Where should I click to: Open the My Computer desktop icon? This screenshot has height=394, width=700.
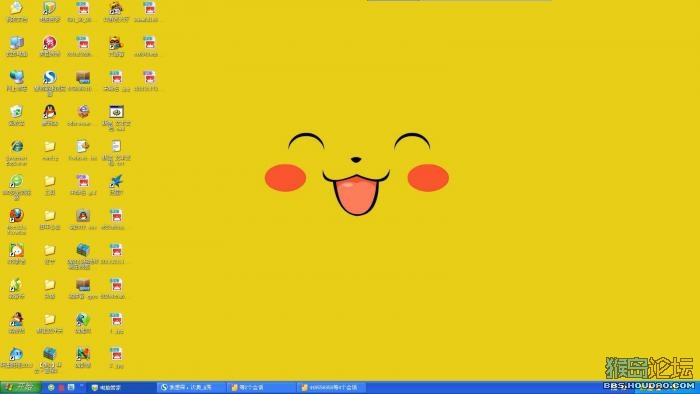click(17, 43)
